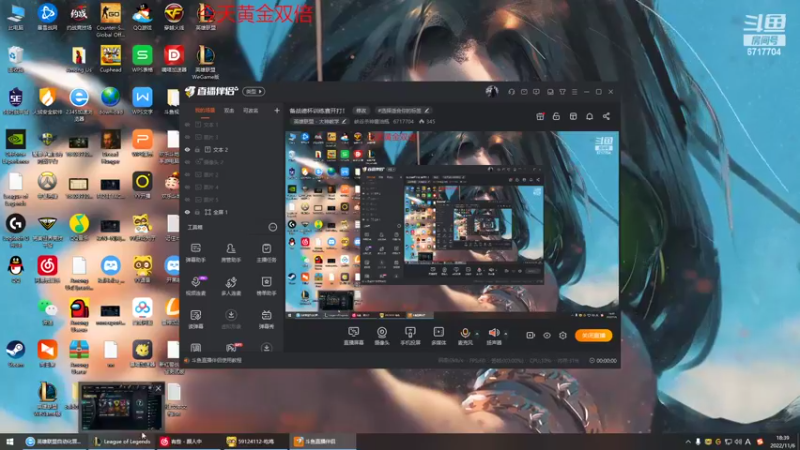
Task: Toggle visibility of 文本 2 source
Action: click(187, 149)
